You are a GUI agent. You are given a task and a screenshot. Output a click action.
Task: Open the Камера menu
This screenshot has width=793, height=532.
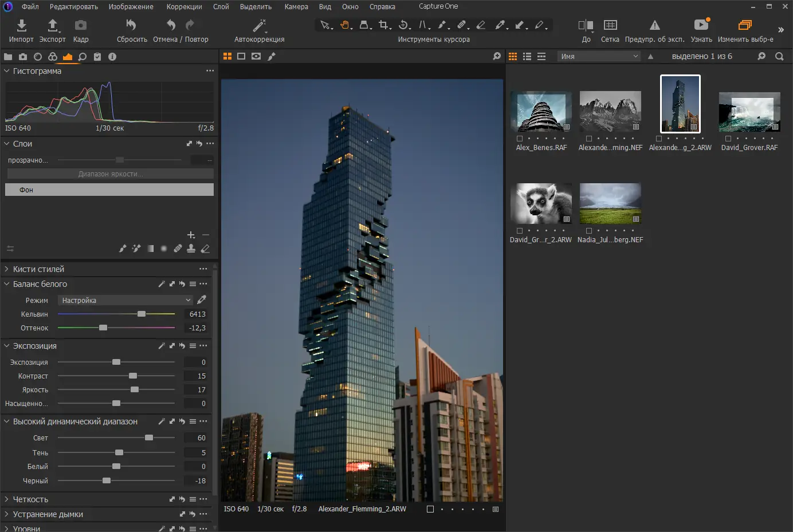tap(296, 6)
